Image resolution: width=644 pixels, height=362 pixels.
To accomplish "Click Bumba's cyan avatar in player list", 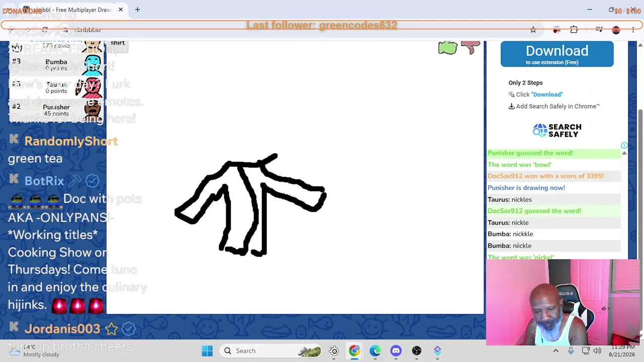I will (x=92, y=65).
